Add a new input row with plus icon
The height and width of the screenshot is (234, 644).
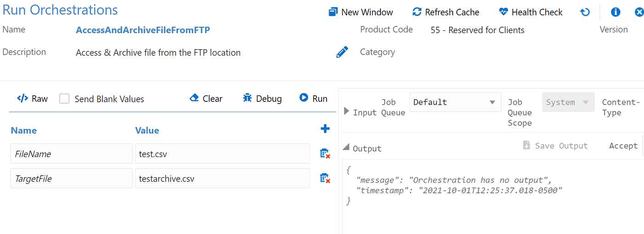[325, 129]
